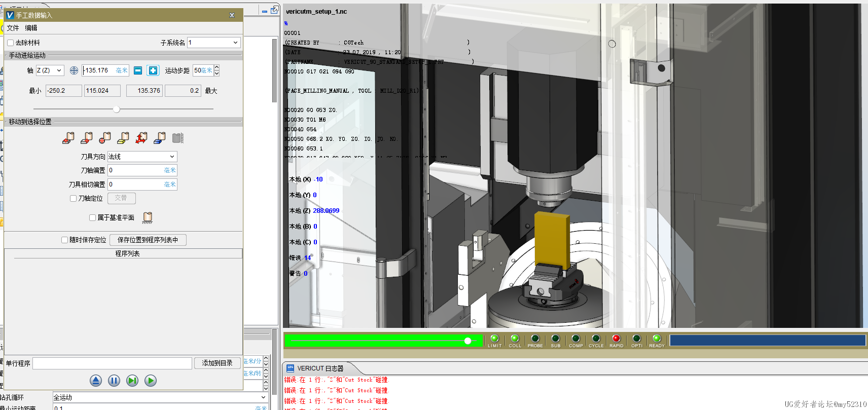Click the first collision error line in log

(336, 380)
